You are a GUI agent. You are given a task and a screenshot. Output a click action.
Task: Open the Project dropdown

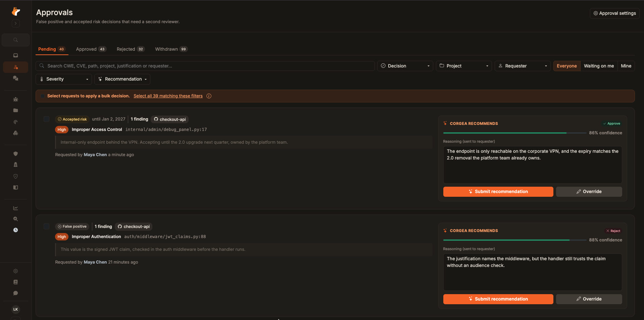(464, 66)
